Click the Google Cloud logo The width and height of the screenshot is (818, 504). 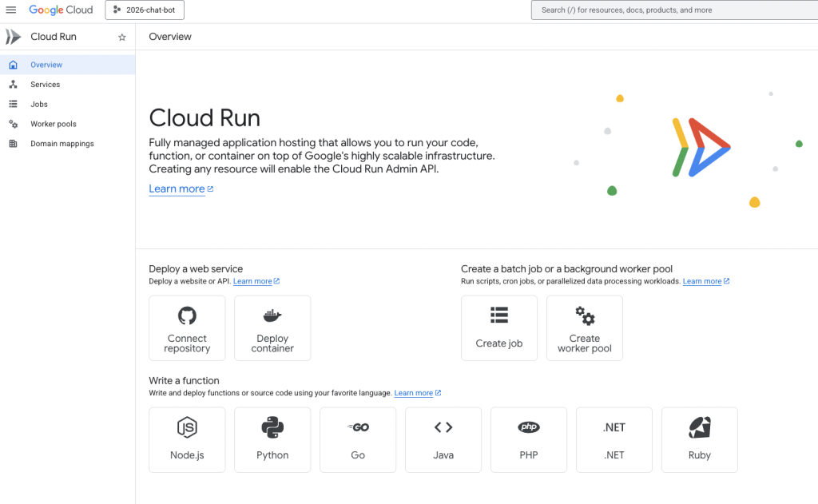point(61,10)
